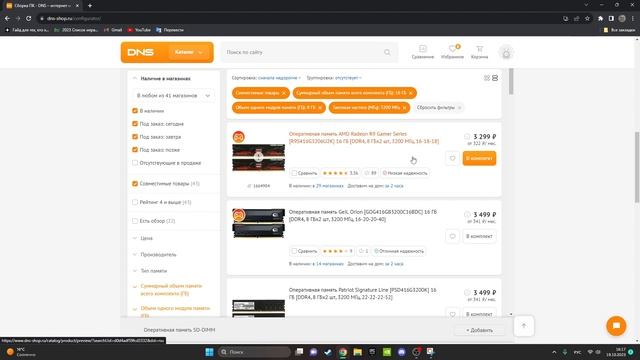Open Все закладки bookmarks folder

point(619,30)
